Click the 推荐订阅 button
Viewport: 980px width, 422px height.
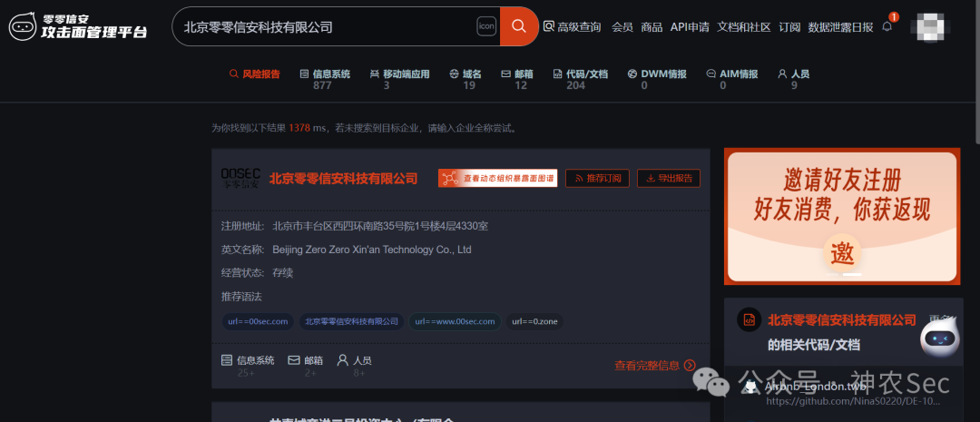coord(597,178)
